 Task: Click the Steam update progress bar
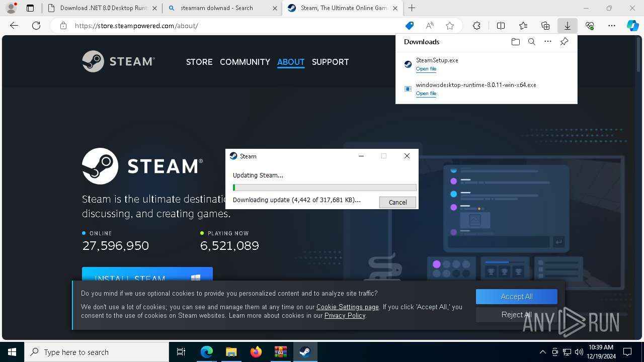click(325, 188)
